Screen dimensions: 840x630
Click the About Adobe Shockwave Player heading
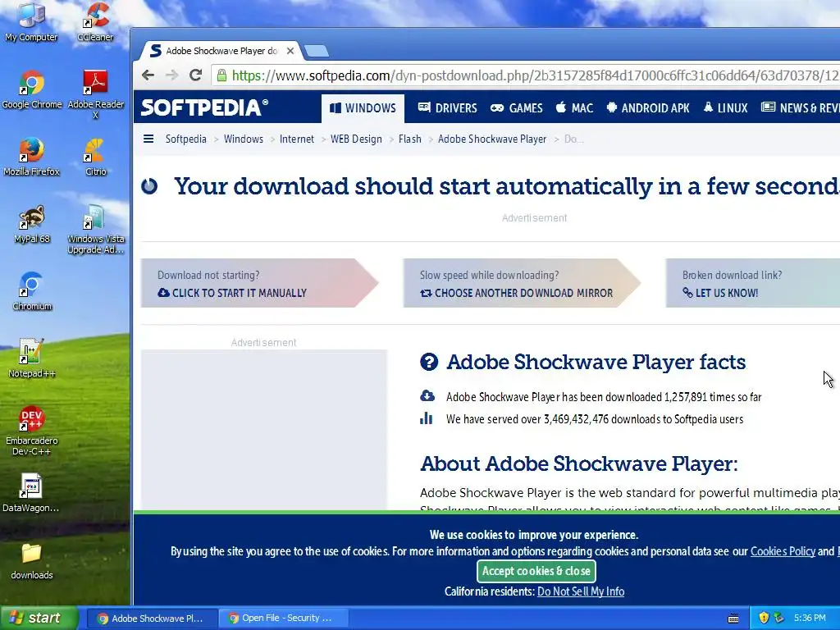(578, 464)
